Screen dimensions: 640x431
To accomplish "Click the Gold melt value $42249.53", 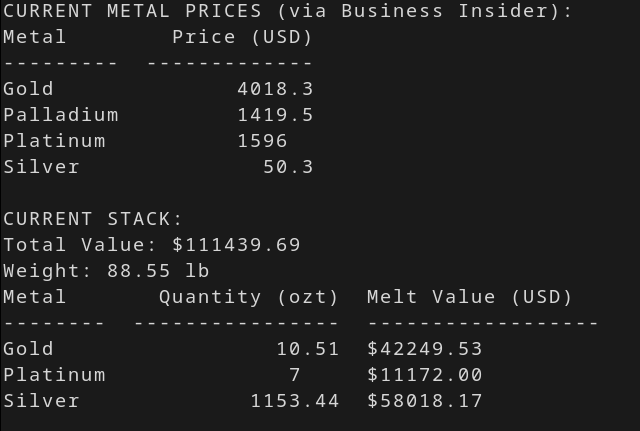I will coord(425,349).
